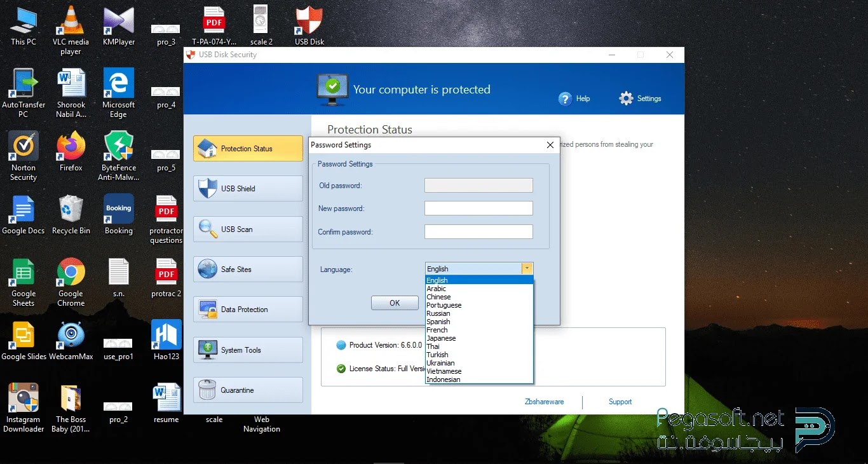Open protractor questions PDF icon

[166, 219]
